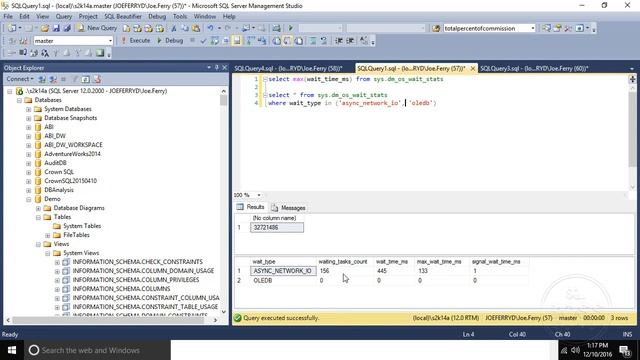
Task: Click the Cancel Executing Query stop icon
Action: coord(192,41)
